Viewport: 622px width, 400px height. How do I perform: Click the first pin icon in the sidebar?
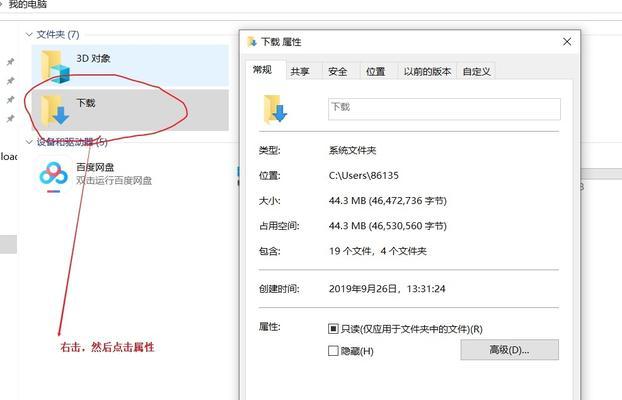pos(10,62)
